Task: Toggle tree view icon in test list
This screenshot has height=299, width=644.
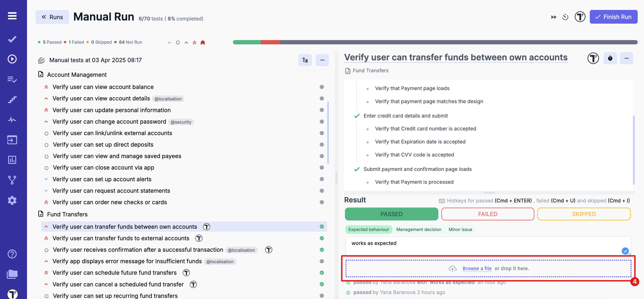Action: [305, 60]
